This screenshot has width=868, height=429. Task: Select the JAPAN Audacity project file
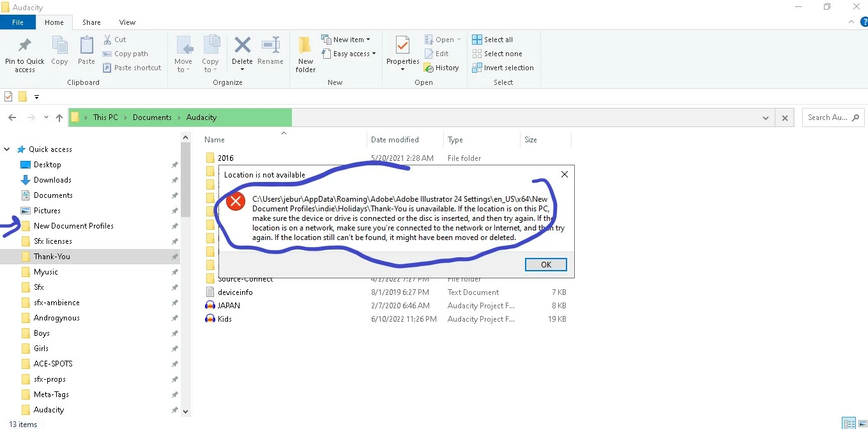(229, 306)
